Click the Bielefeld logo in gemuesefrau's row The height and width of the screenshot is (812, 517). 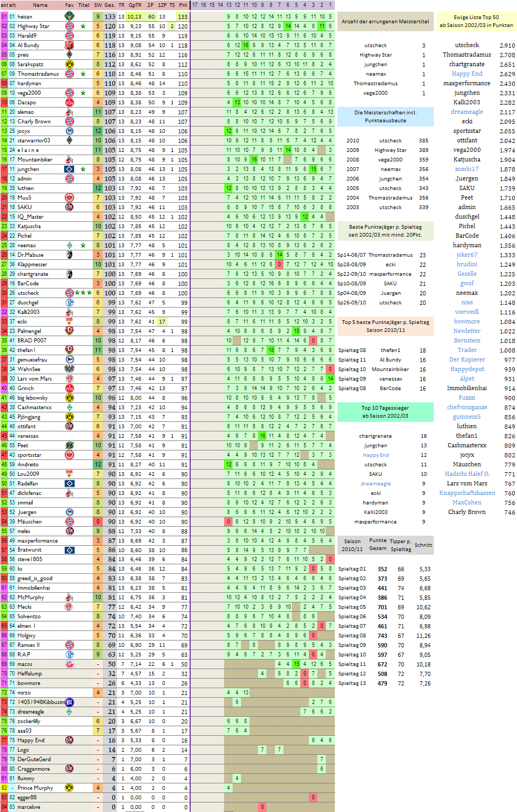pos(69,359)
